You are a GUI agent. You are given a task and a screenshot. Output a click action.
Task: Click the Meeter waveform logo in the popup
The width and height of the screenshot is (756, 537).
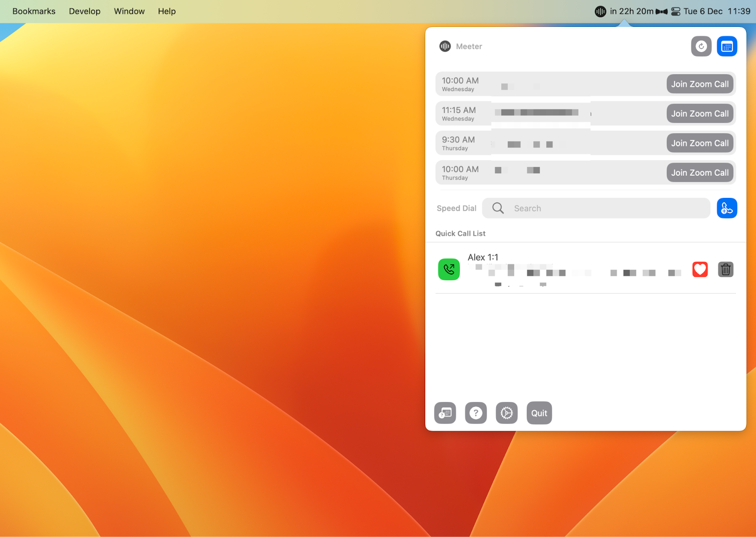click(x=445, y=46)
